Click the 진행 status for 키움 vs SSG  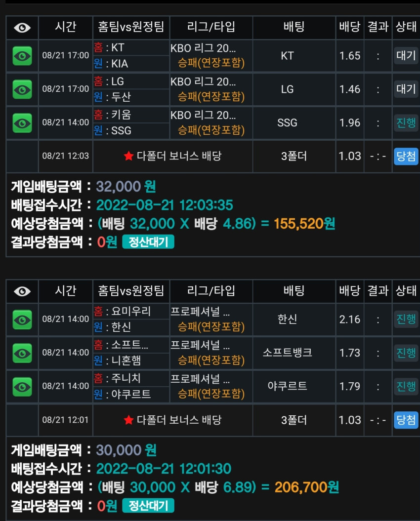pos(406,123)
